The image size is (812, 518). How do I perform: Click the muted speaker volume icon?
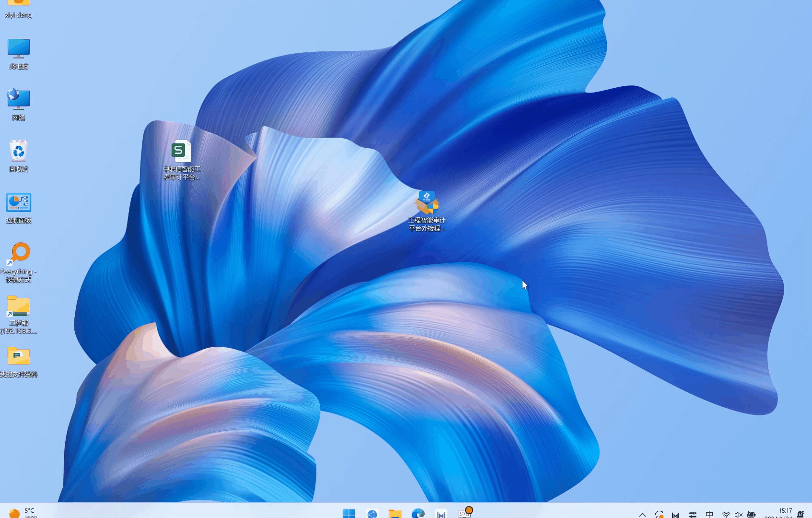[x=738, y=514]
